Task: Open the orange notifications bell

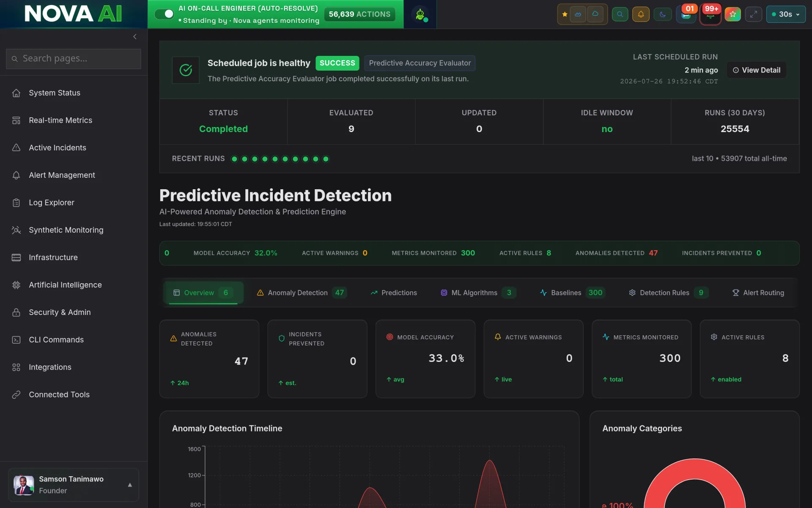Action: 641,14
